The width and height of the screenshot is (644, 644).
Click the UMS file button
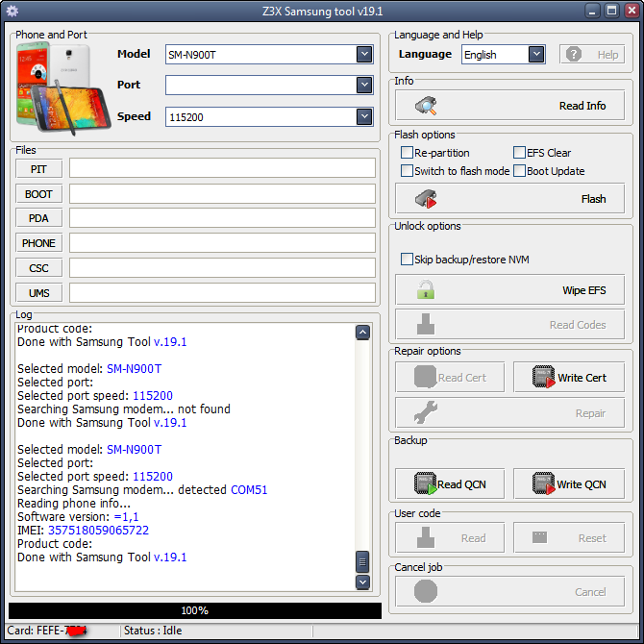click(x=39, y=293)
